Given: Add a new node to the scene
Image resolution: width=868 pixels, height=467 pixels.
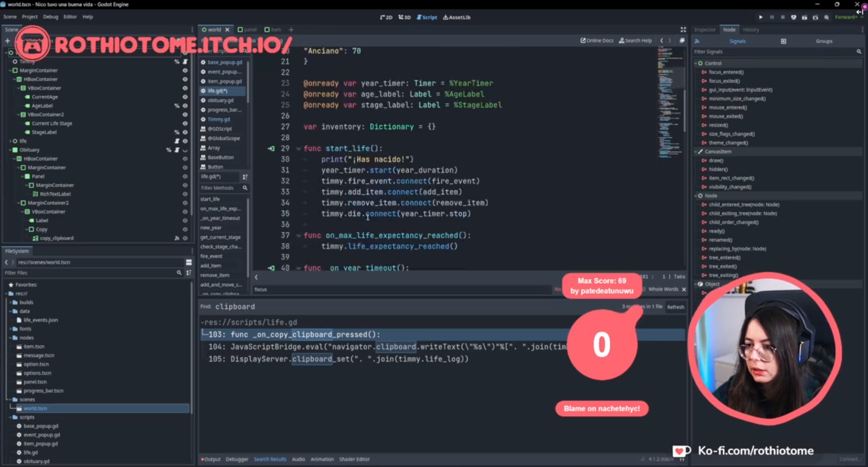Looking at the screenshot, I should coord(7,41).
